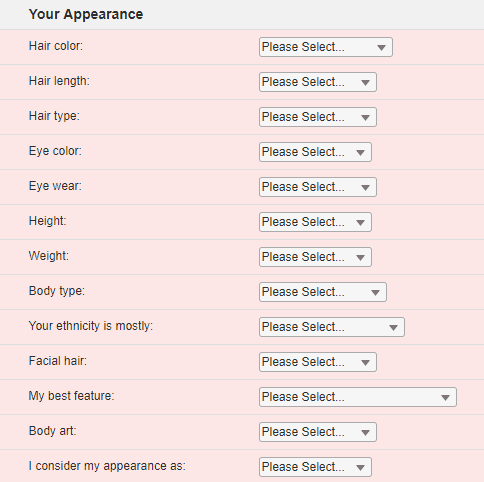Viewport: 484px width, 482px height.
Task: Click the Weight label text
Action: [49, 256]
